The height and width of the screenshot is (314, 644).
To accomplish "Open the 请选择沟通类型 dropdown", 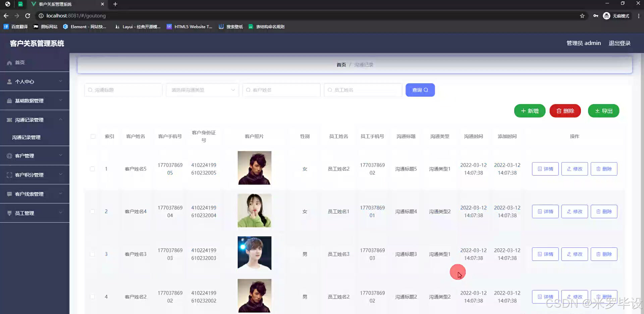I will [202, 90].
